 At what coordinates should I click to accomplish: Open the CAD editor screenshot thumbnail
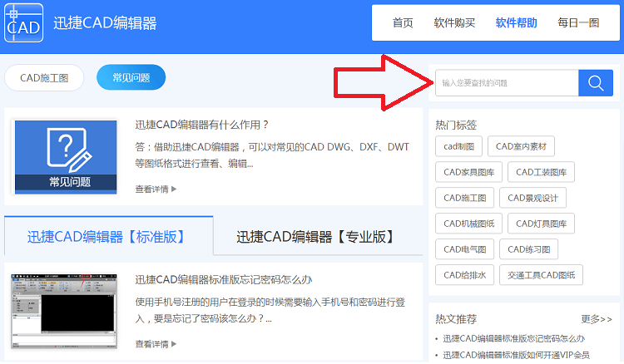[64, 311]
